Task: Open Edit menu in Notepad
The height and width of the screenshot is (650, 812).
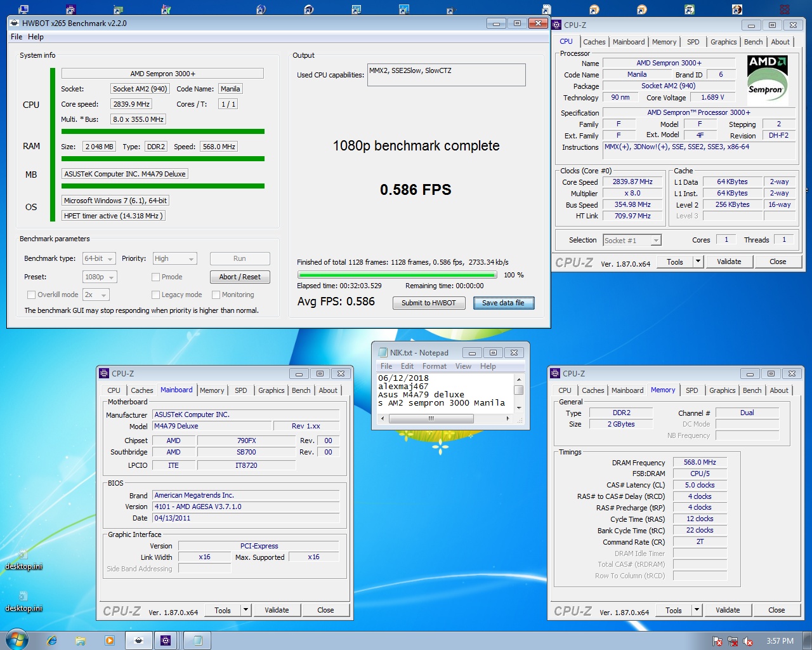Action: click(407, 366)
